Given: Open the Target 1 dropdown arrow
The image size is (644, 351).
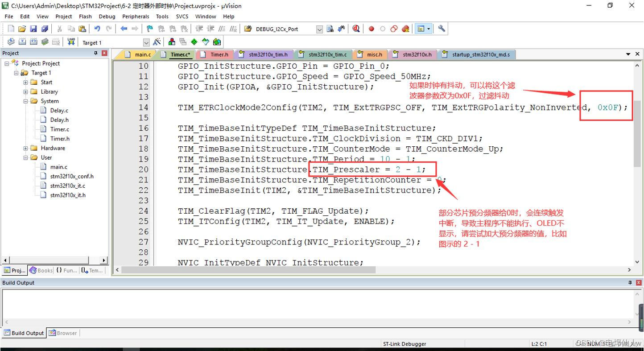Looking at the screenshot, I should [146, 42].
